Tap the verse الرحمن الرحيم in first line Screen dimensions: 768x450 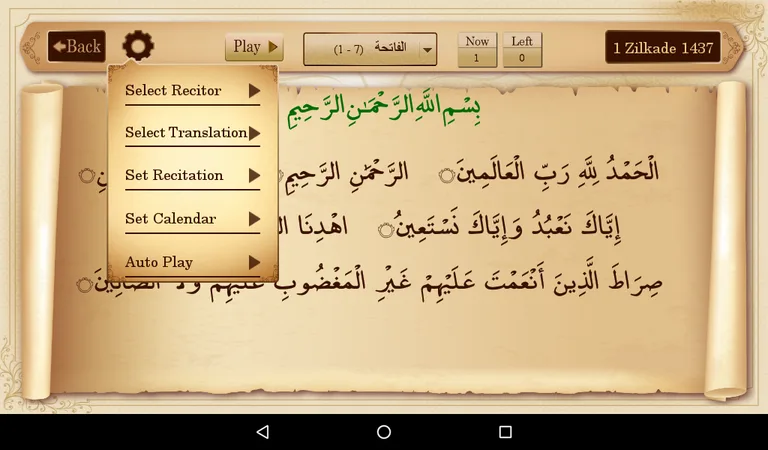(347, 174)
